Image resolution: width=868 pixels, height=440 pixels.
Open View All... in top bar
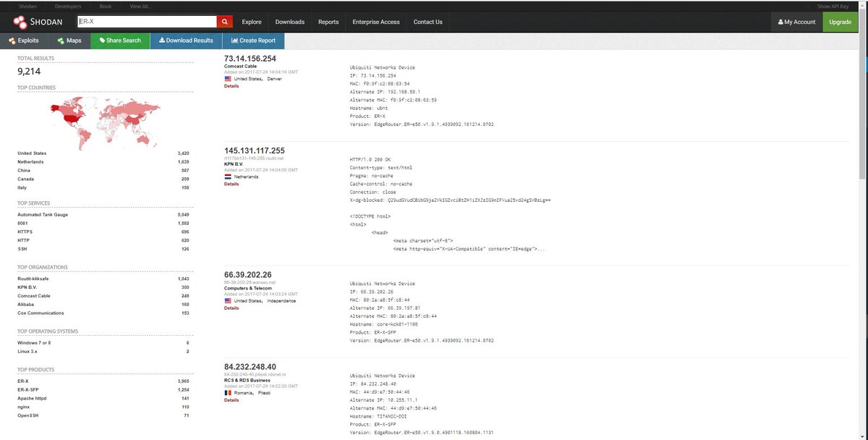pos(140,6)
